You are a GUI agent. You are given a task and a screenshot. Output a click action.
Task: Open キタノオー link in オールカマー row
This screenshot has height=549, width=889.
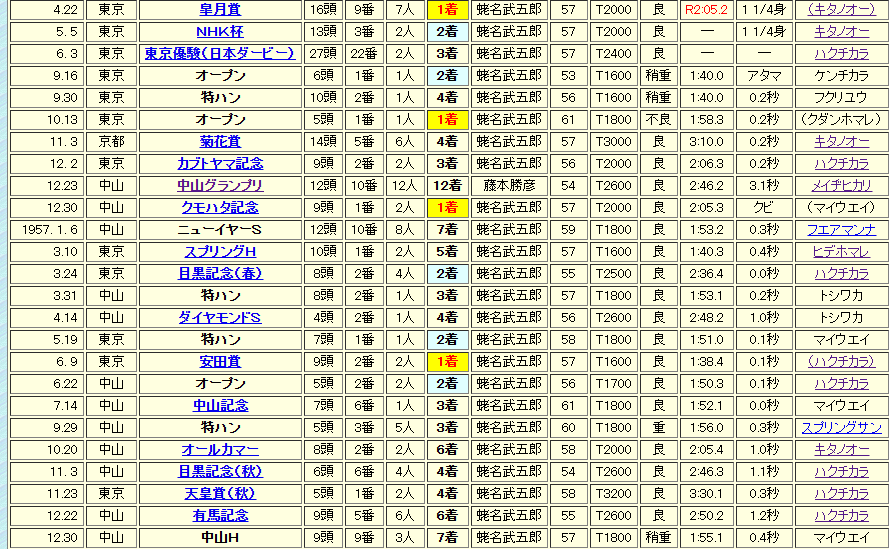click(x=841, y=450)
